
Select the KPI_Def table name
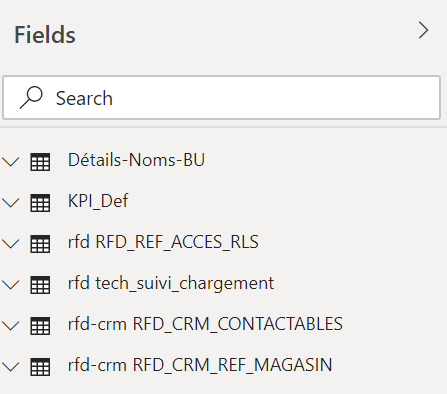coord(98,201)
